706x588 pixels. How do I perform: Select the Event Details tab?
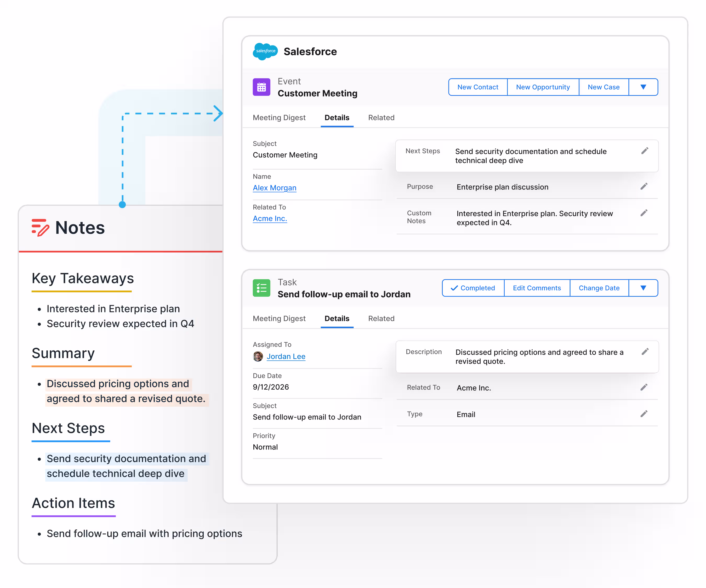pyautogui.click(x=337, y=118)
